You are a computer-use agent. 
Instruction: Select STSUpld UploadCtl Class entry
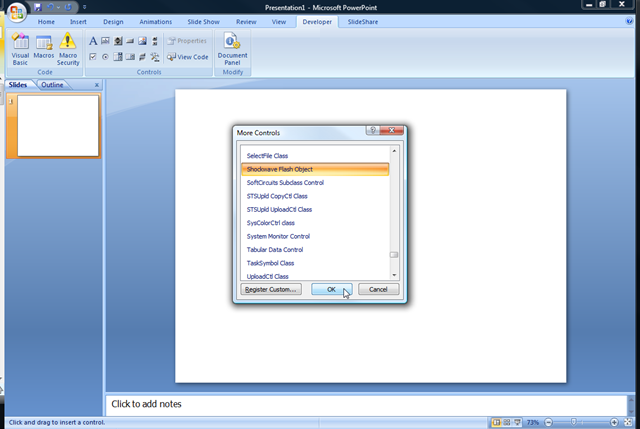(x=315, y=209)
